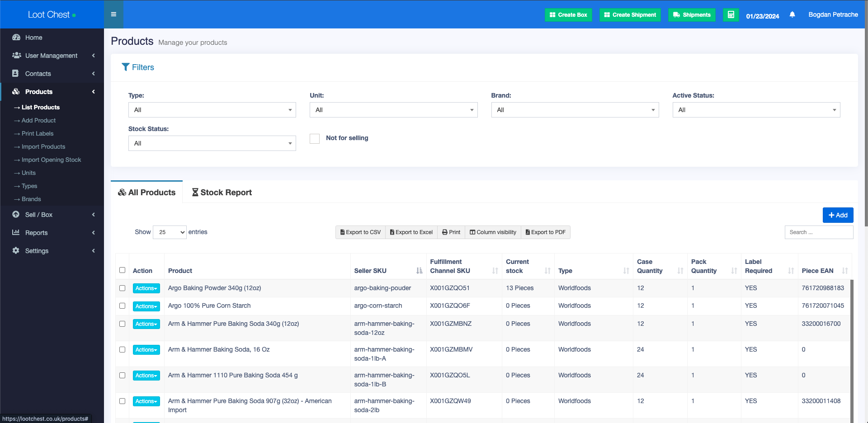Screen dimensions: 868x423
Task: Click the Create Shipment button
Action: (x=630, y=15)
